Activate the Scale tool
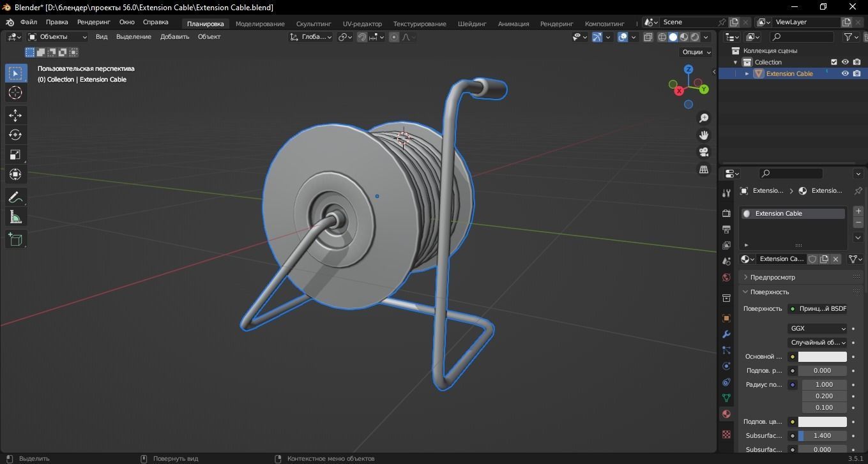The image size is (868, 464). 16,154
